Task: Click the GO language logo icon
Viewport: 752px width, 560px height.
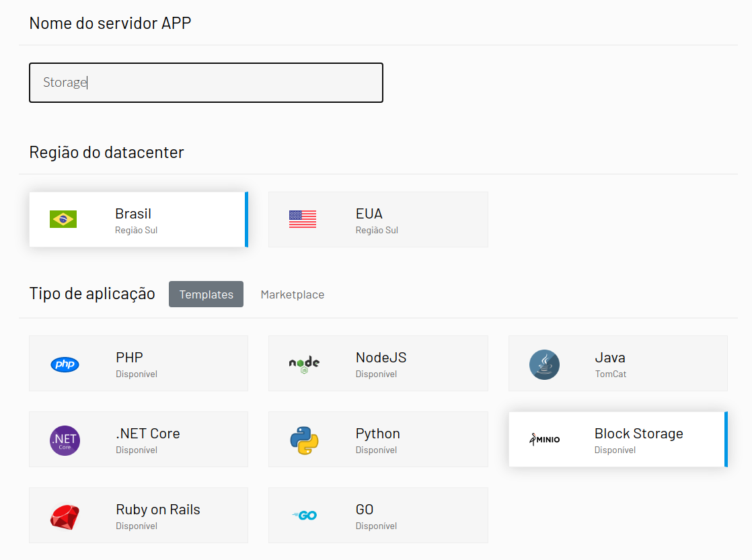Action: (x=304, y=516)
